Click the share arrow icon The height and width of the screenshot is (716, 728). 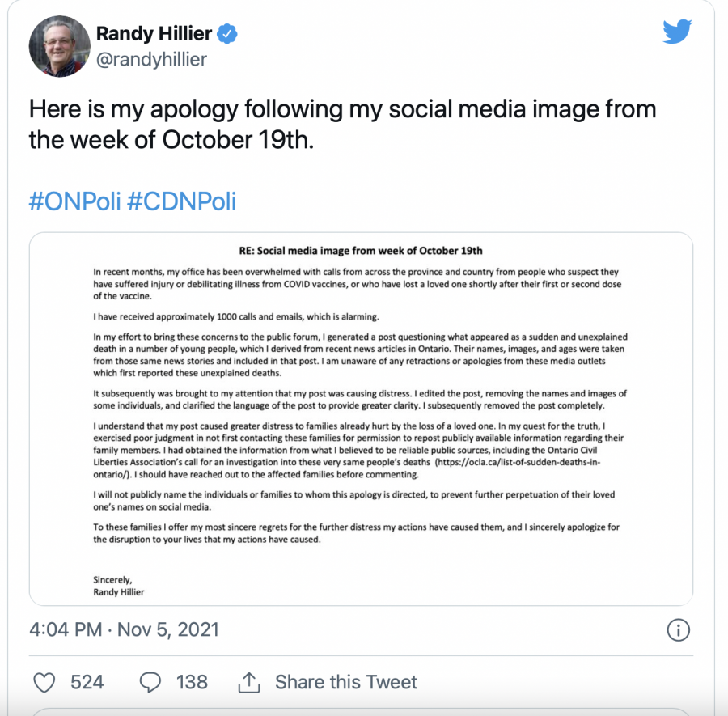248,682
